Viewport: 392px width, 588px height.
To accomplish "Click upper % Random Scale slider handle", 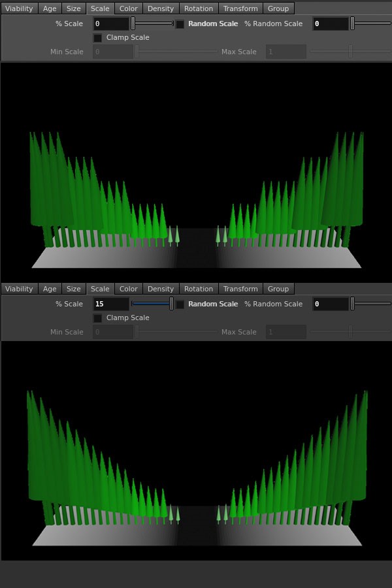I will pos(352,24).
